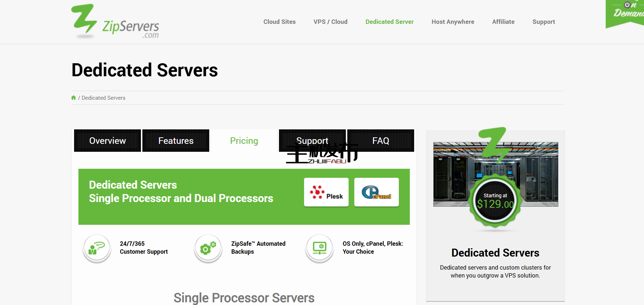Click the data center server room image
The width and height of the screenshot is (644, 305).
(x=452, y=173)
